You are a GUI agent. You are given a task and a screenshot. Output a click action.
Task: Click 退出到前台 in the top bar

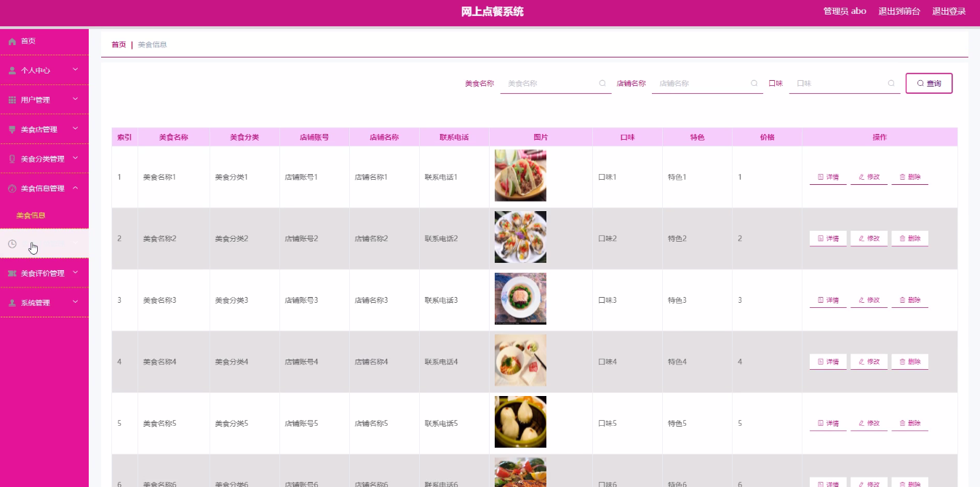pyautogui.click(x=899, y=11)
